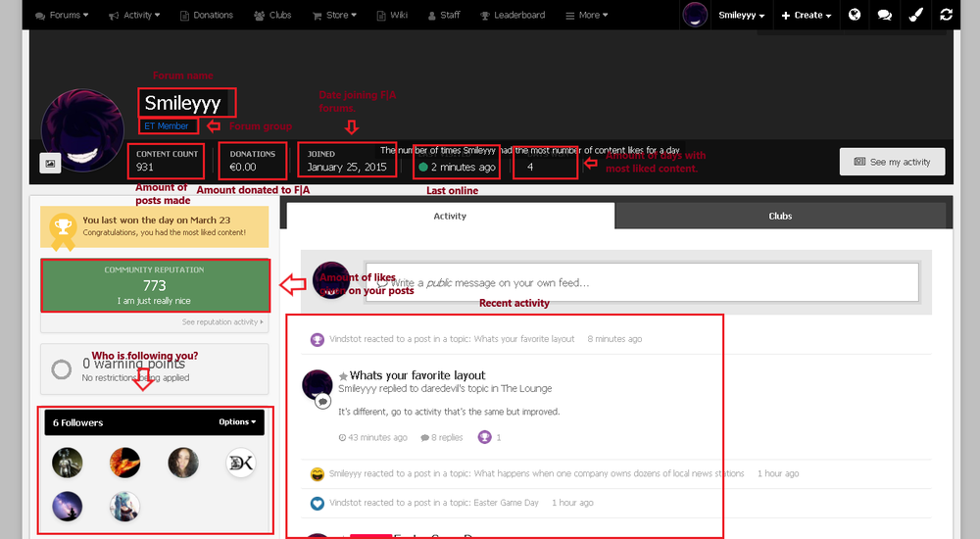Open the fire-themed follower avatar
This screenshot has height=539, width=980.
coord(125,463)
